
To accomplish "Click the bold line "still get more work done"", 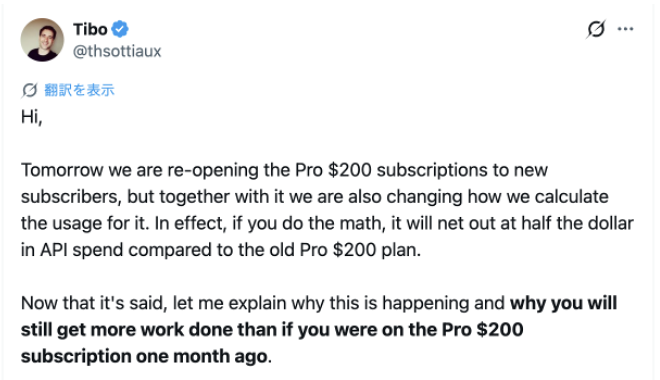I will tap(272, 330).
